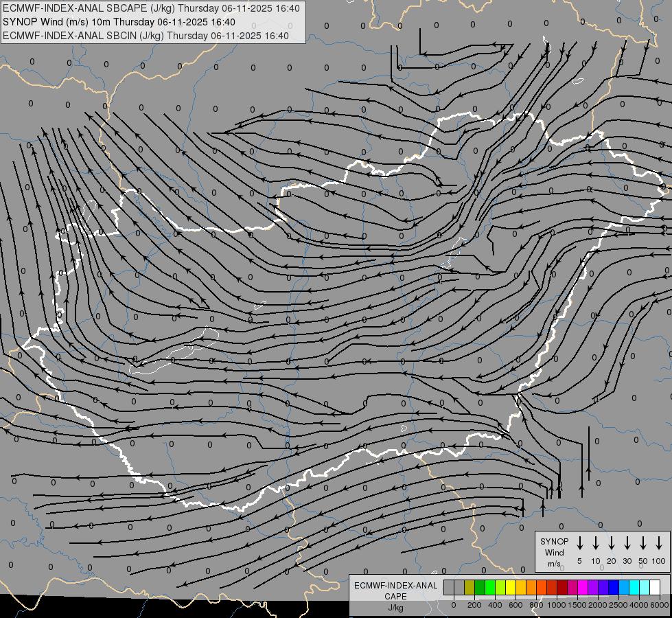Click the '800' tick on the CAPE scale

536,605
